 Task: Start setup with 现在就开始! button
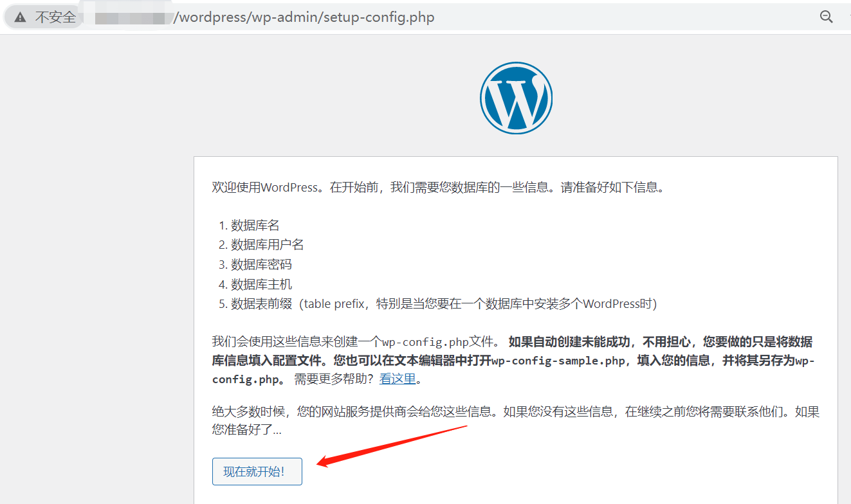click(257, 471)
